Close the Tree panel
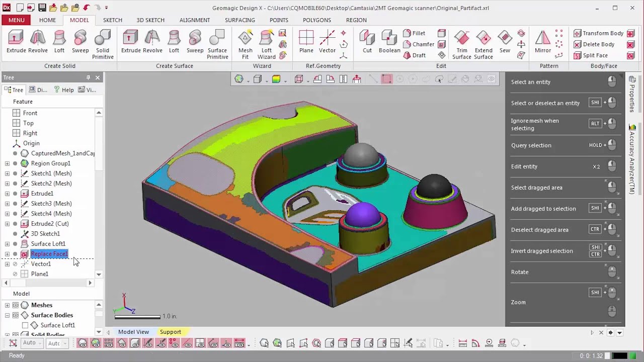This screenshot has height=362, width=644. coord(98,77)
